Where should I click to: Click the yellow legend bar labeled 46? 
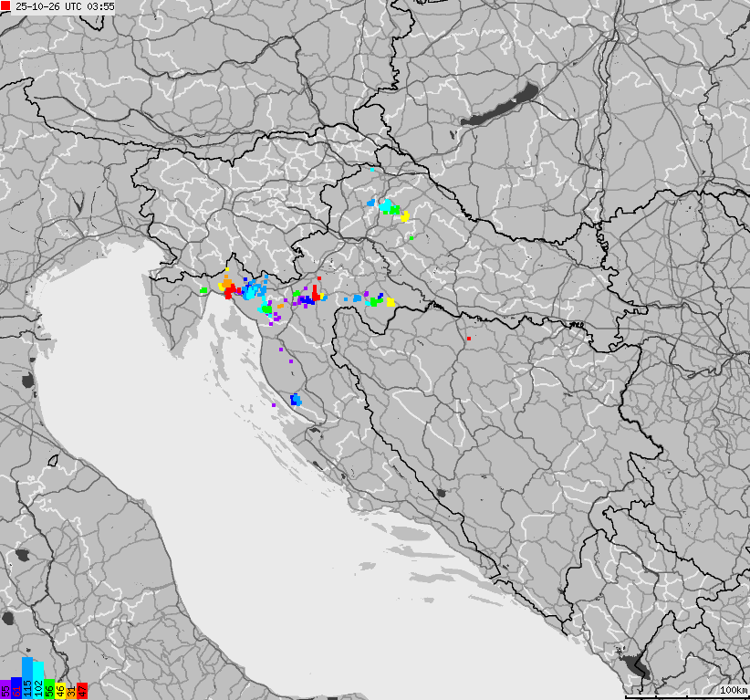[x=60, y=689]
